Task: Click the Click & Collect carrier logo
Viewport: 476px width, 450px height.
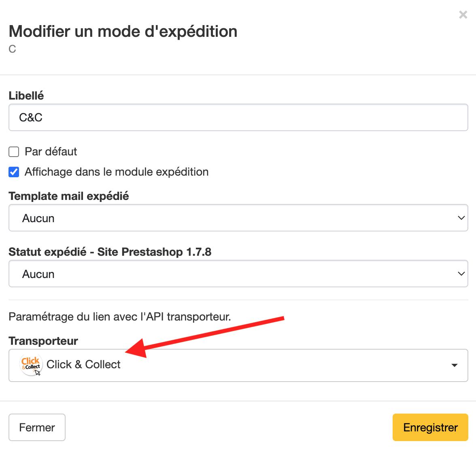Action: tap(31, 365)
